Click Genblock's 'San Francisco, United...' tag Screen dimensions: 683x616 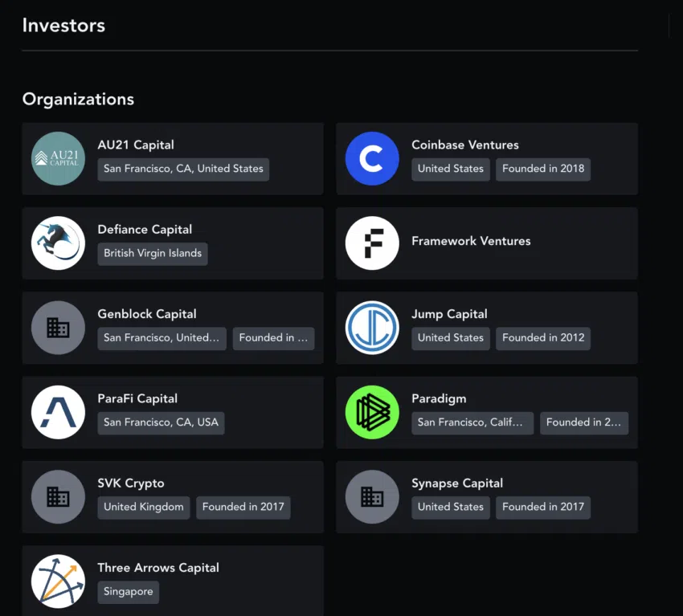(162, 338)
